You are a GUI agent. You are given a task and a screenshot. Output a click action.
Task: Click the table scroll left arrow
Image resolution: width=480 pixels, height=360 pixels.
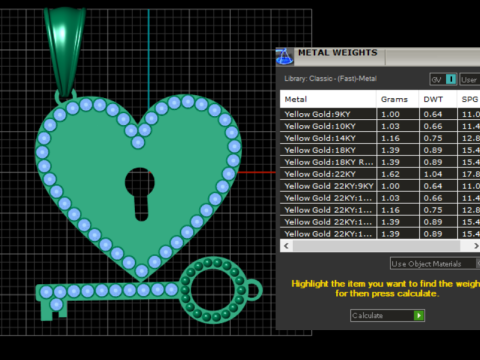click(x=286, y=246)
